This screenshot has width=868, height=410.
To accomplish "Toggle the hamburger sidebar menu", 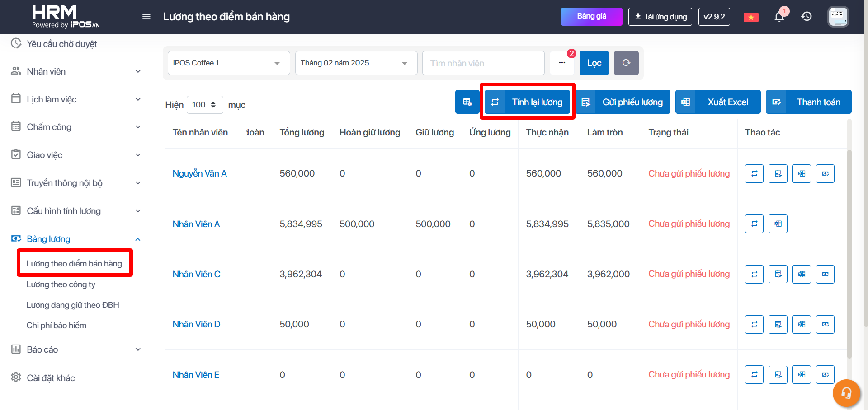I will tap(146, 17).
